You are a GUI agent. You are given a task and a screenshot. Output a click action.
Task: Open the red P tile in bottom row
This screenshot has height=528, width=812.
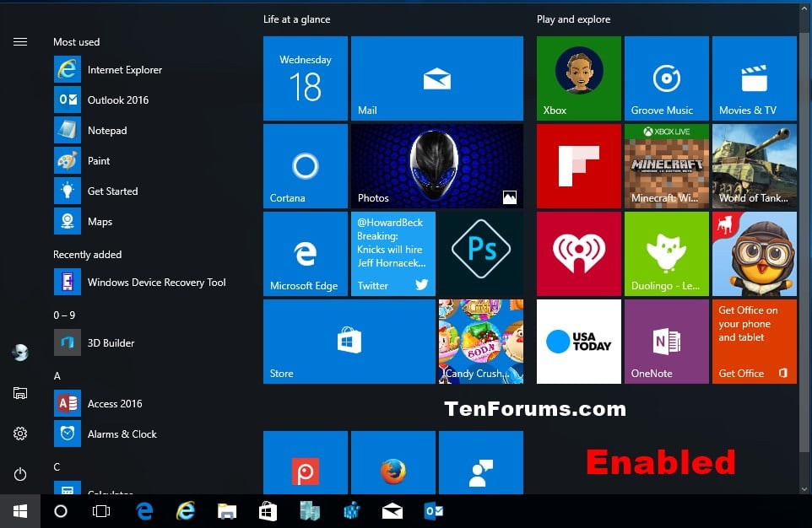click(306, 463)
